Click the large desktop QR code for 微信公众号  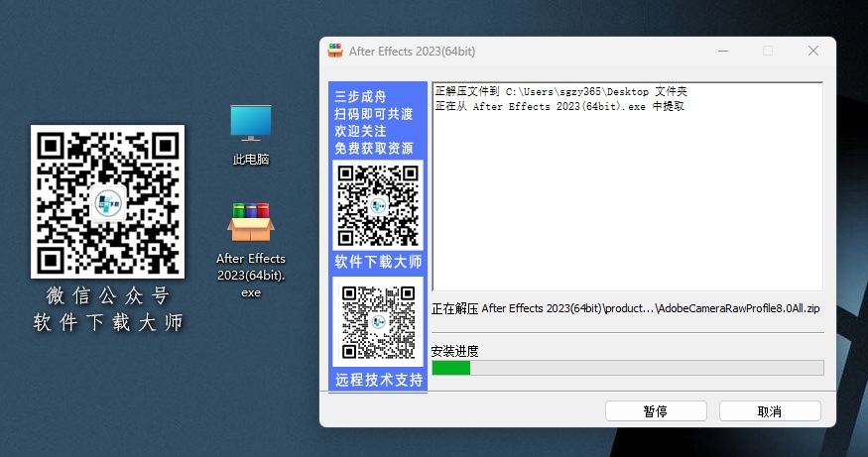pos(107,201)
